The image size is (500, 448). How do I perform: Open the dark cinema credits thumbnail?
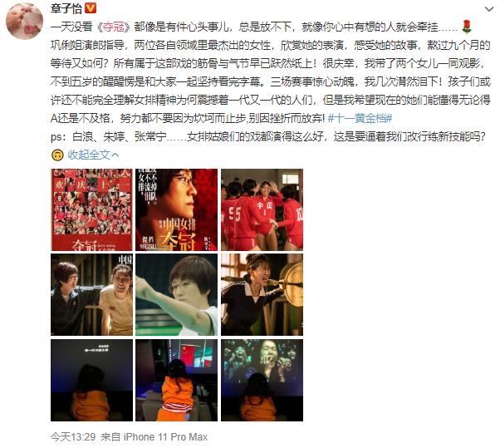point(91,380)
